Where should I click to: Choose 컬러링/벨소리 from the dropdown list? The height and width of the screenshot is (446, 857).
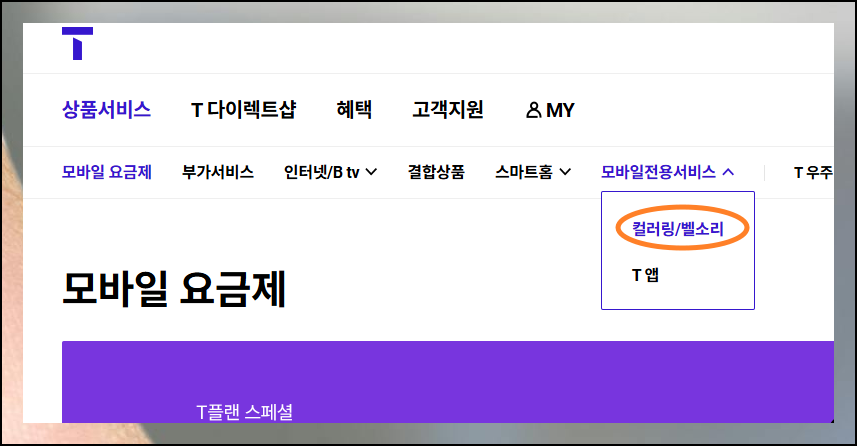(x=678, y=228)
